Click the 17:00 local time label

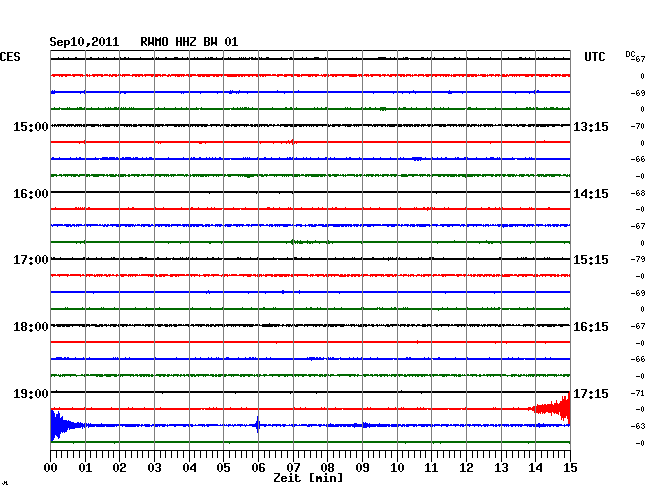click(x=31, y=260)
